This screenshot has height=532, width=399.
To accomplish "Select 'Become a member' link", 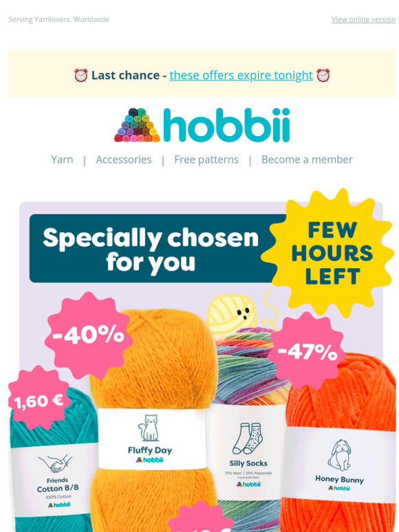I will pos(307,159).
